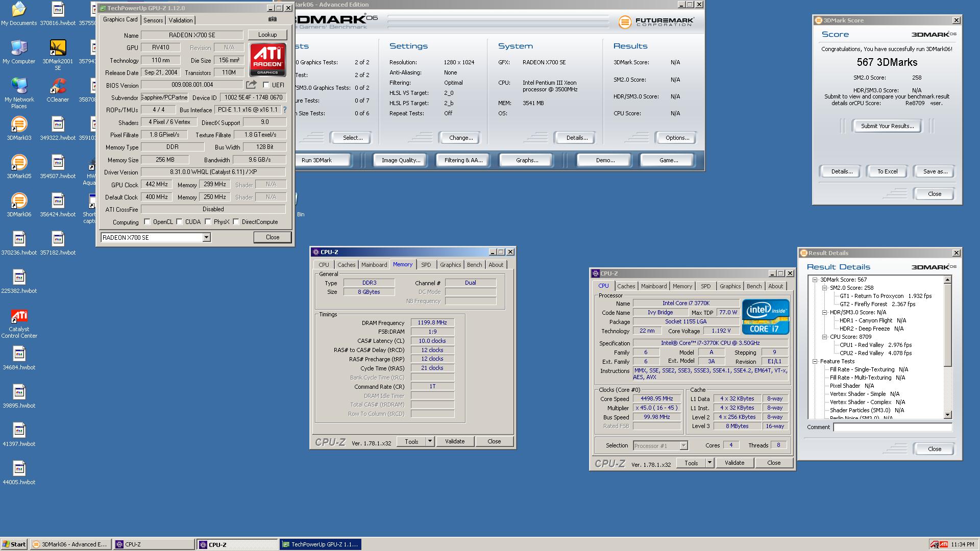Open Tools dropdown arrow in CPU-Z CPU window
The width and height of the screenshot is (980, 551).
click(709, 463)
